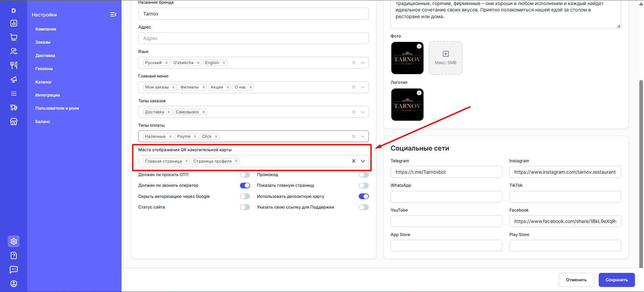Toggle the Должен ли звонить оператор switch

(245, 185)
